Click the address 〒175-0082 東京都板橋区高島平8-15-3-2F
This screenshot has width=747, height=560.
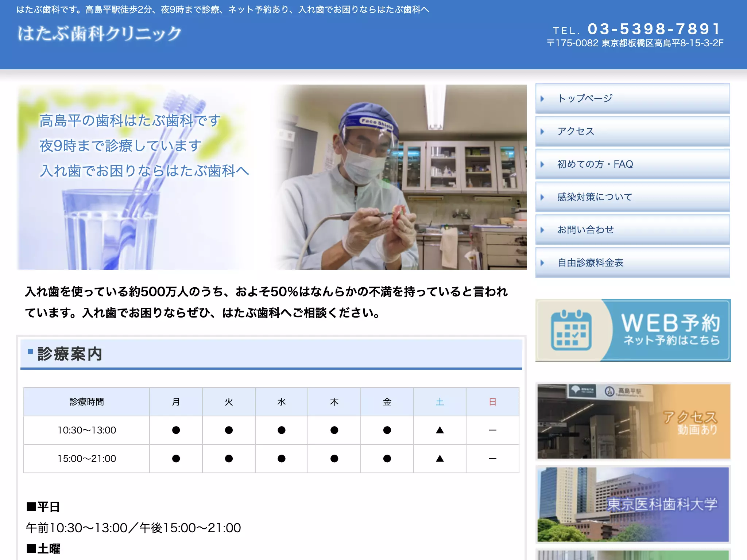click(635, 43)
